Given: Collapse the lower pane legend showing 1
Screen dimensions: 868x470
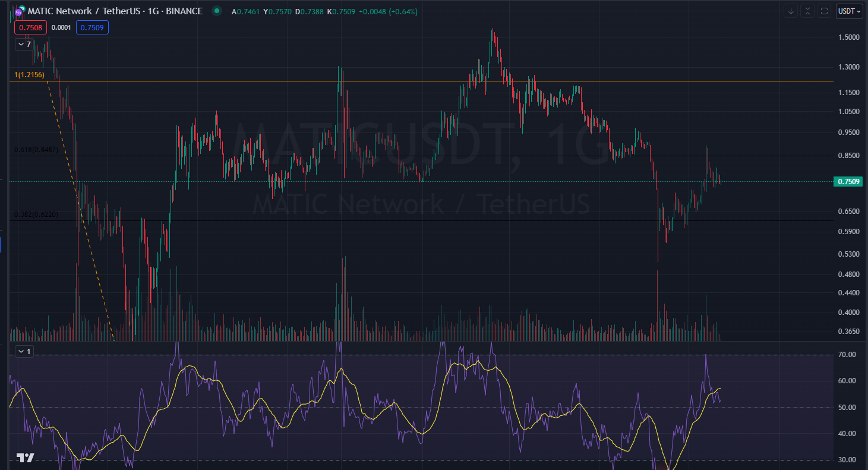Looking at the screenshot, I should [x=24, y=351].
